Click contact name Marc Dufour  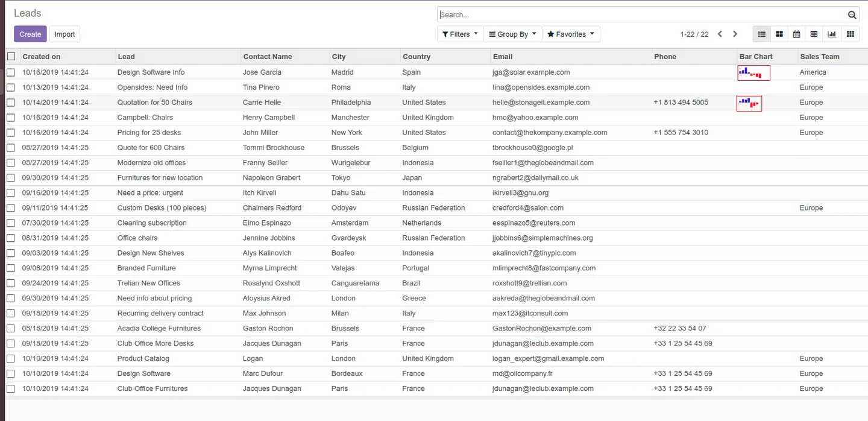263,374
